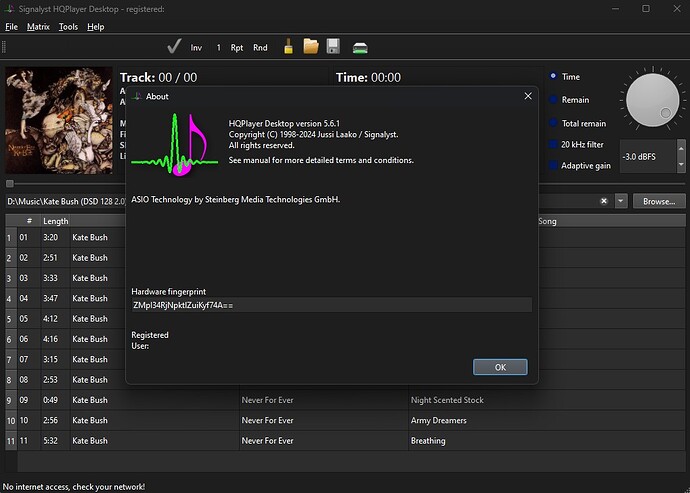
Task: Decrease volume with stepper down arrow
Action: (x=681, y=165)
